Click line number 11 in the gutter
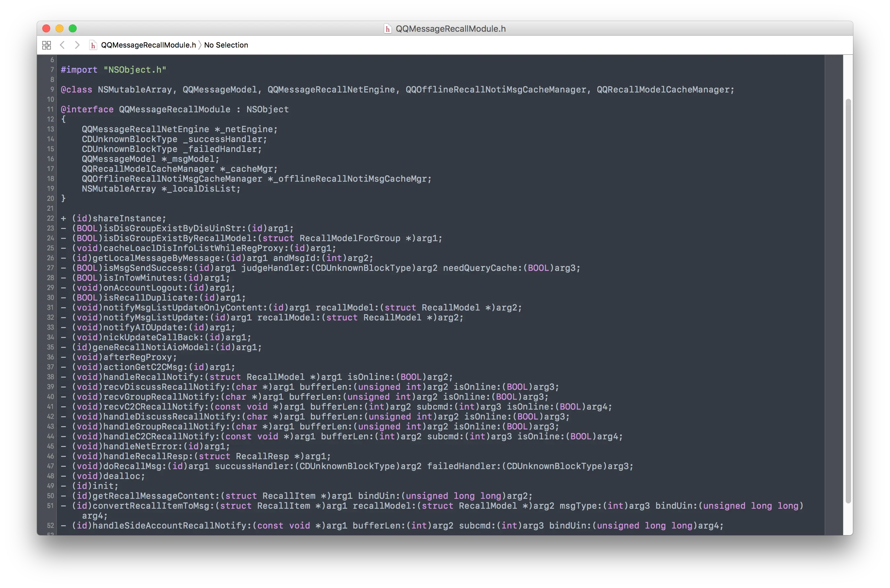The width and height of the screenshot is (890, 588). click(51, 109)
